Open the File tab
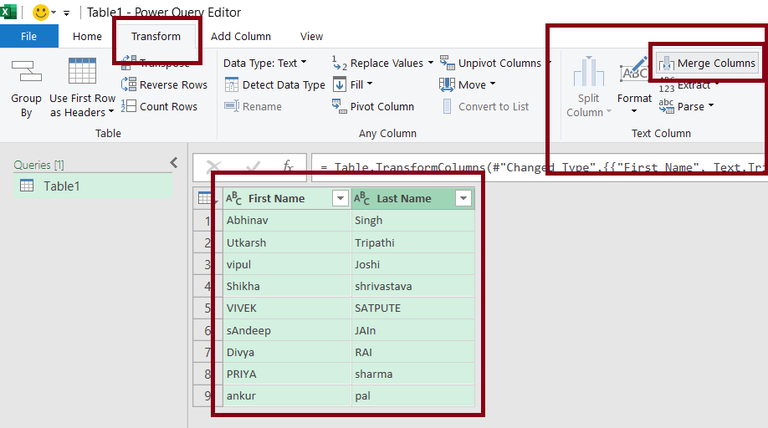The image size is (768, 428). pos(29,36)
